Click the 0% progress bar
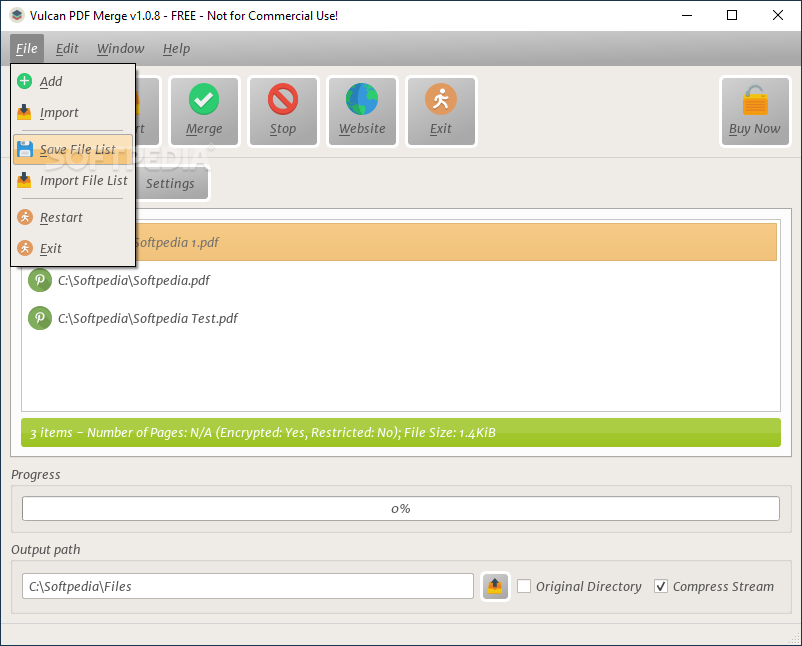Image resolution: width=802 pixels, height=646 pixels. (x=401, y=509)
